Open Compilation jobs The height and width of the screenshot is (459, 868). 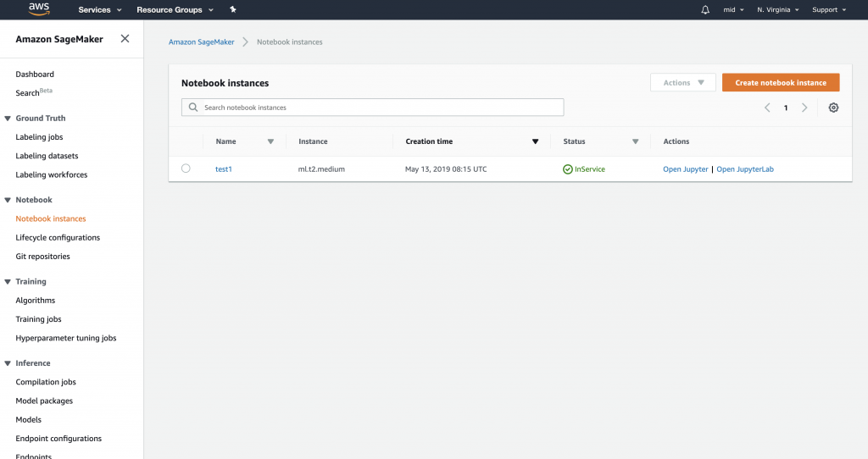(x=46, y=382)
